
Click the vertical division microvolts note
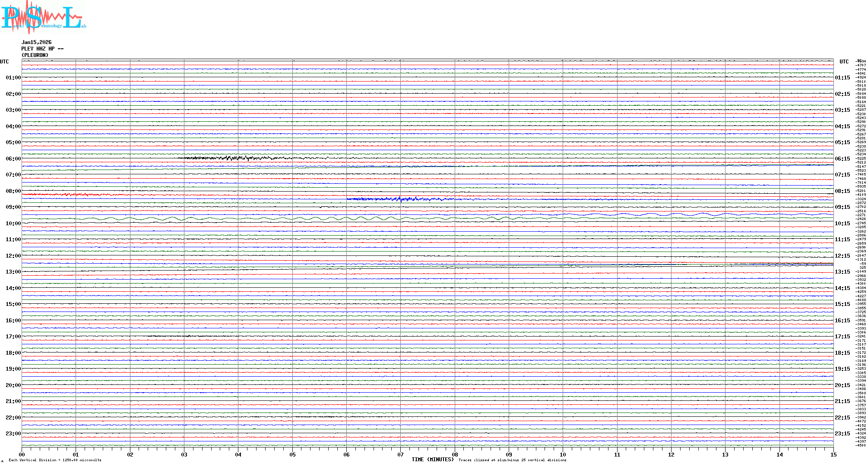pos(55,460)
